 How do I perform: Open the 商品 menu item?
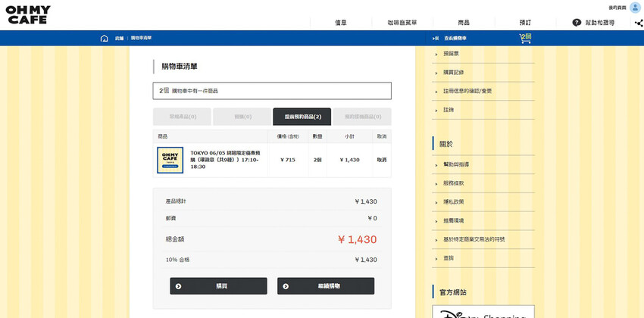(x=464, y=23)
